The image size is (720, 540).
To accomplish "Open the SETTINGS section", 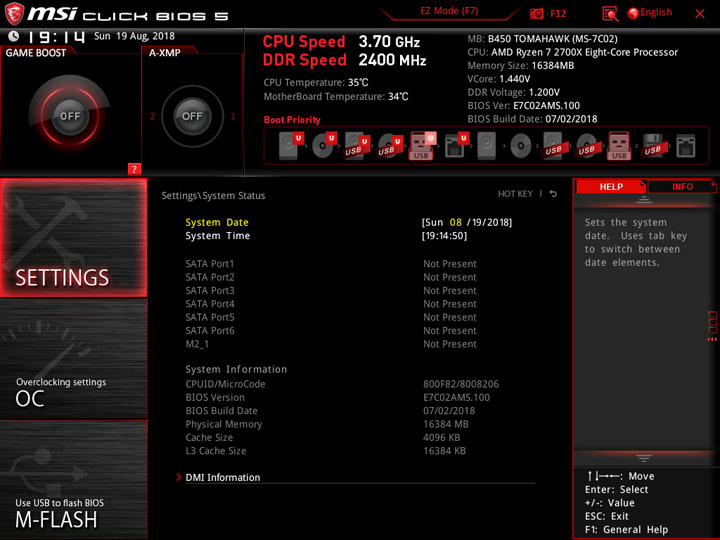I will (x=73, y=237).
